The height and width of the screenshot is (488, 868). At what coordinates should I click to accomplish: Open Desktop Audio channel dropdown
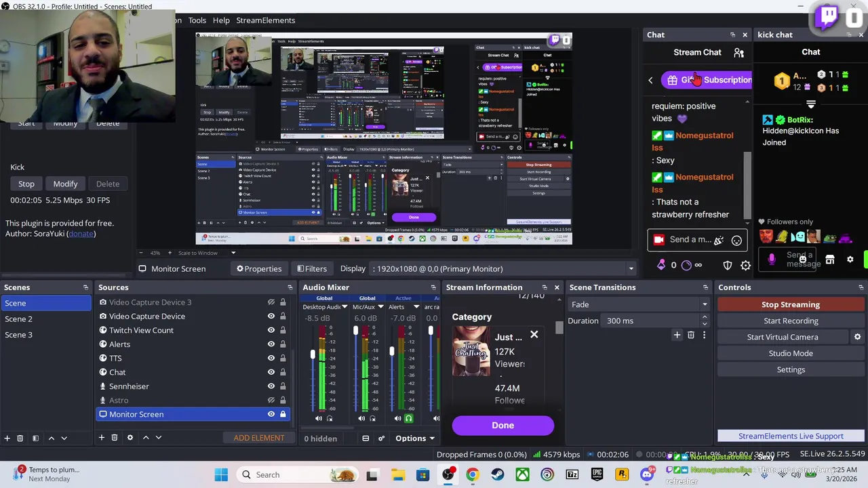point(344,307)
